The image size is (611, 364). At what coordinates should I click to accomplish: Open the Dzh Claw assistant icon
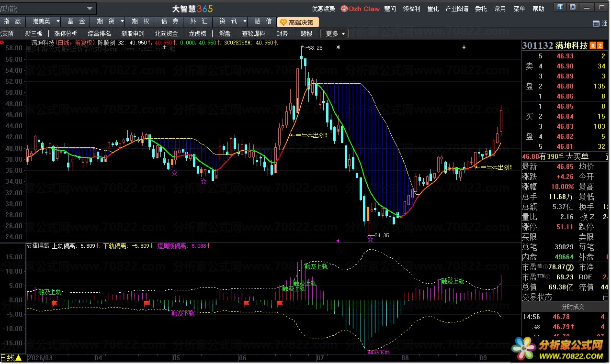point(344,9)
